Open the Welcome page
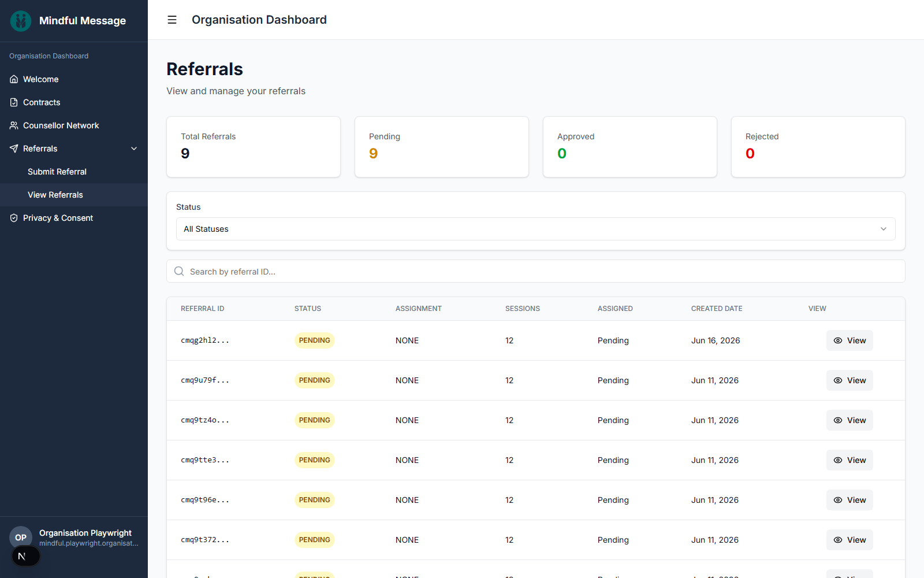Image resolution: width=924 pixels, height=578 pixels. pyautogui.click(x=74, y=79)
